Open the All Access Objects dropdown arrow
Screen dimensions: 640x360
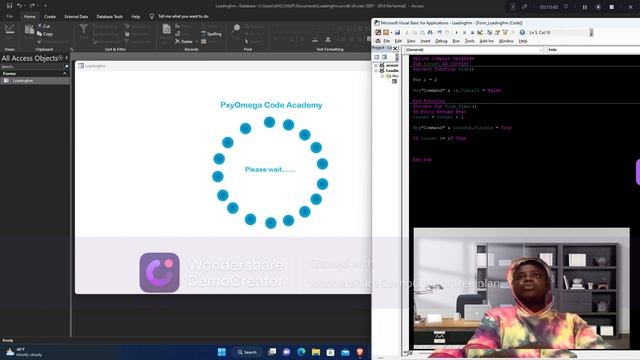[x=60, y=58]
